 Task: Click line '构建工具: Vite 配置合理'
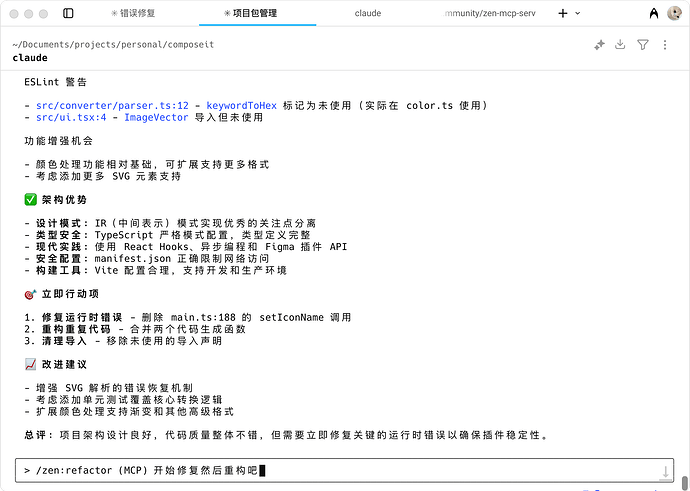click(155, 271)
